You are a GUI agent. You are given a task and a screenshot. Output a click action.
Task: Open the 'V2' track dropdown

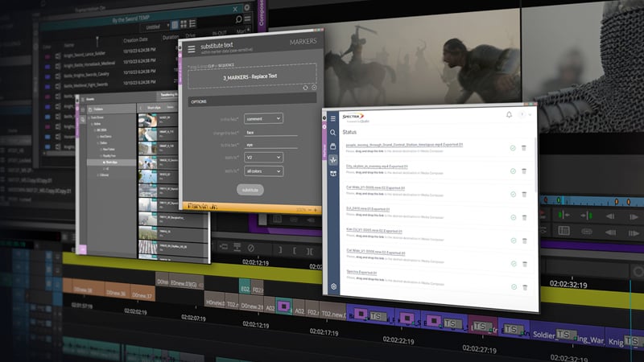(x=262, y=158)
